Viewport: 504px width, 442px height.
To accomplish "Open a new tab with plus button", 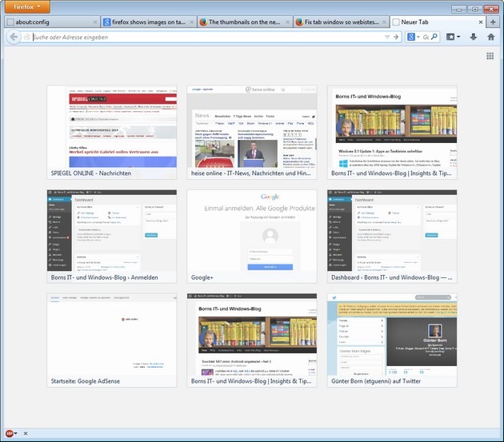I will tap(492, 22).
